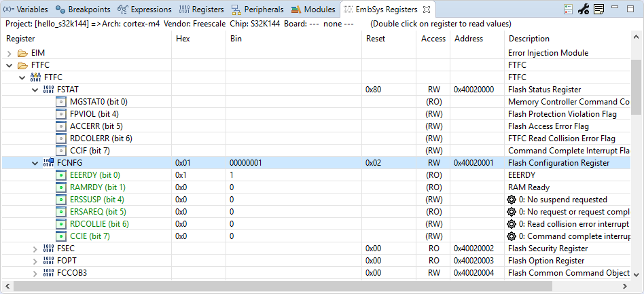Expand the EIM folder node
644x294 pixels.
click(x=10, y=53)
